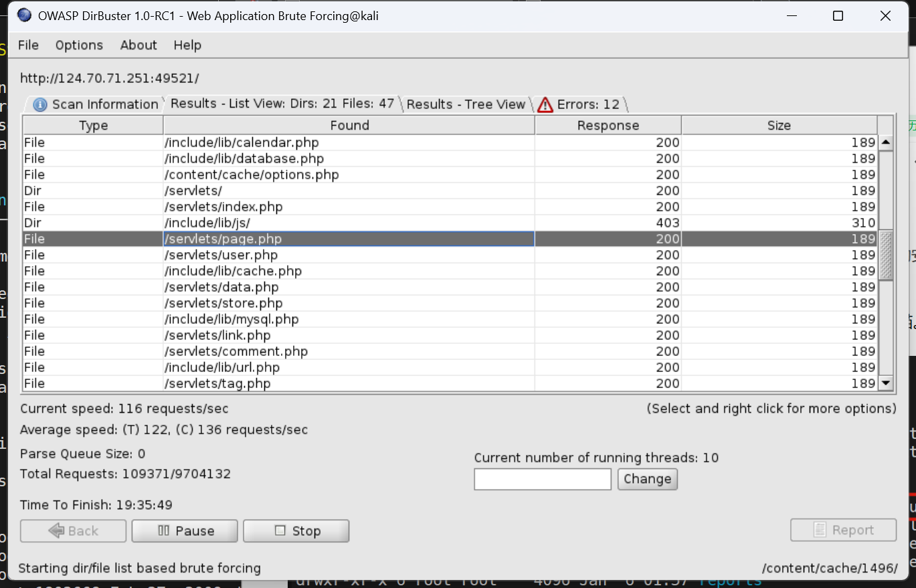Click the results list scrollbar thumb
The width and height of the screenshot is (916, 588).
click(x=886, y=255)
